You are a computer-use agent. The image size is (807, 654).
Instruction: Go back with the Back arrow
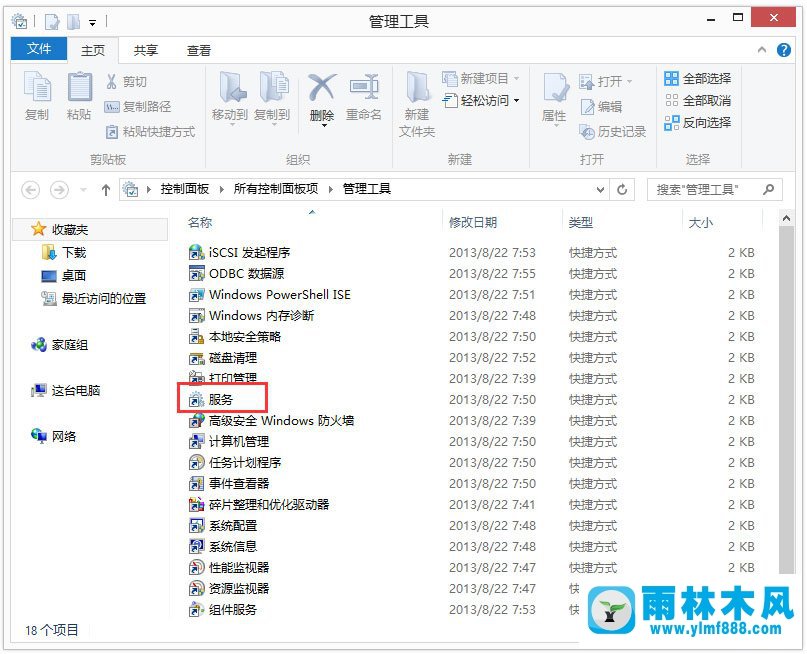(x=30, y=190)
